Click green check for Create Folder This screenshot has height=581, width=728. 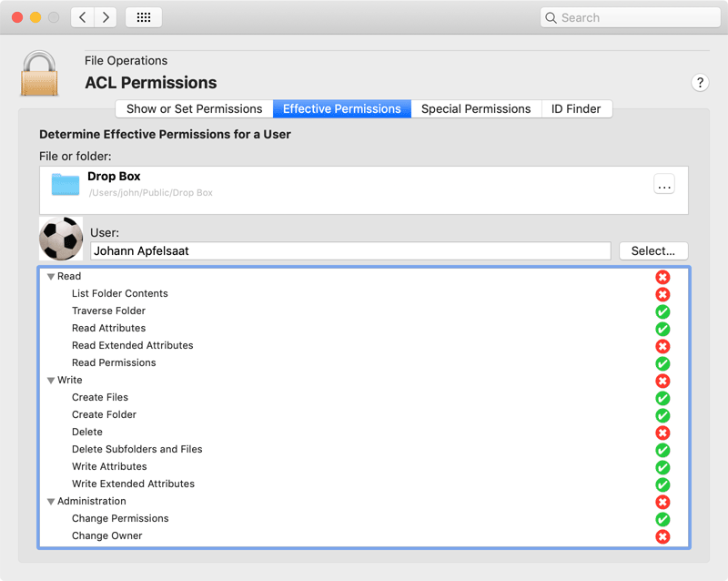(662, 415)
